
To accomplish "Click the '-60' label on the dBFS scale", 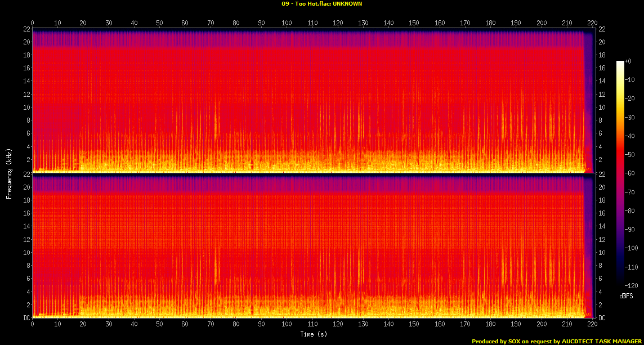I will coord(629,173).
